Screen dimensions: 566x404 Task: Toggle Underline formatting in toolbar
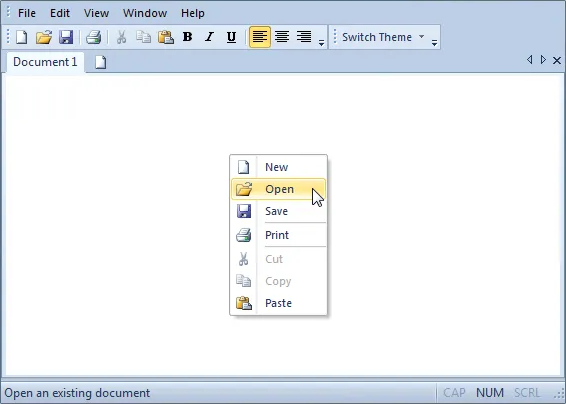(231, 37)
